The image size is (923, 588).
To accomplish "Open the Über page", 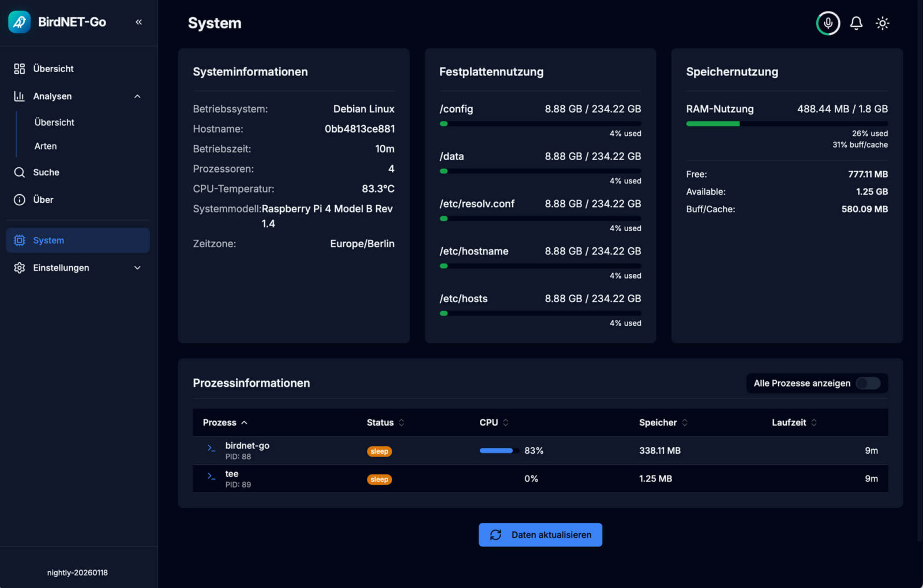I will [x=78, y=199].
